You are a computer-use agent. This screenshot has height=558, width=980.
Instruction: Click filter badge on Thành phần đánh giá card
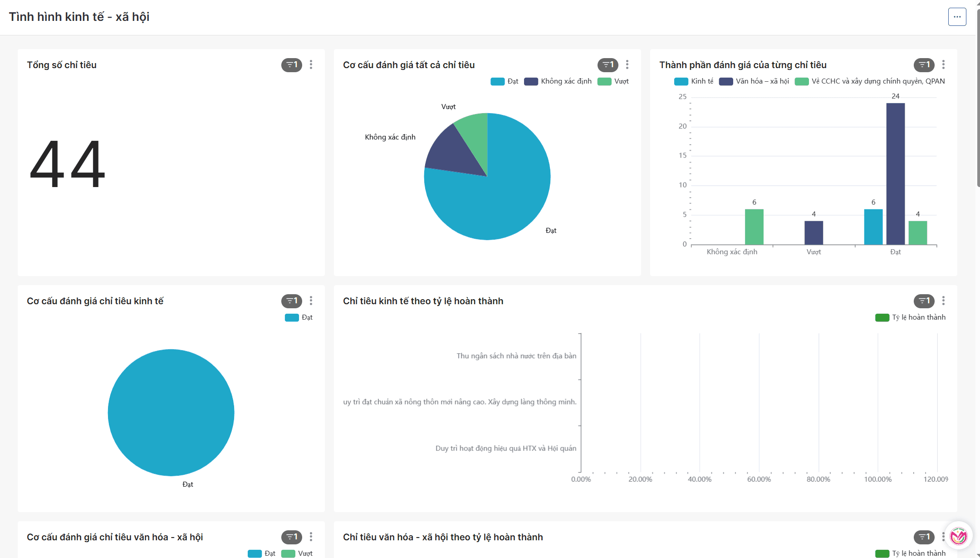point(924,65)
